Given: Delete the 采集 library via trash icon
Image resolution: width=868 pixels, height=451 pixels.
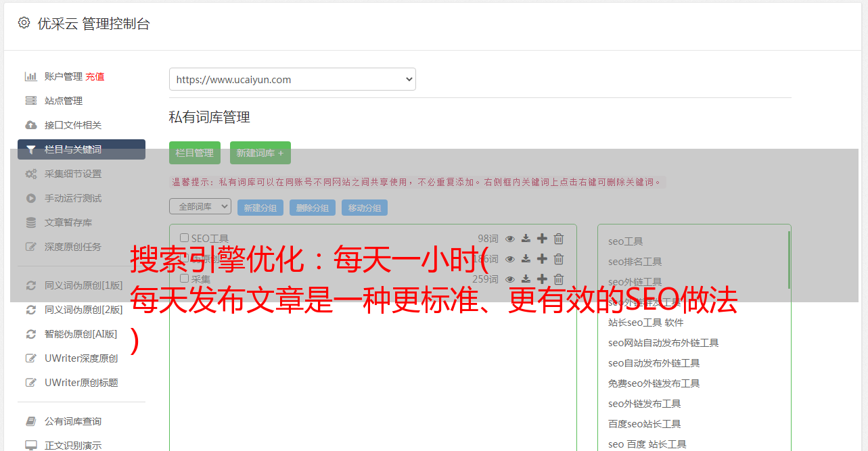Looking at the screenshot, I should (x=559, y=279).
